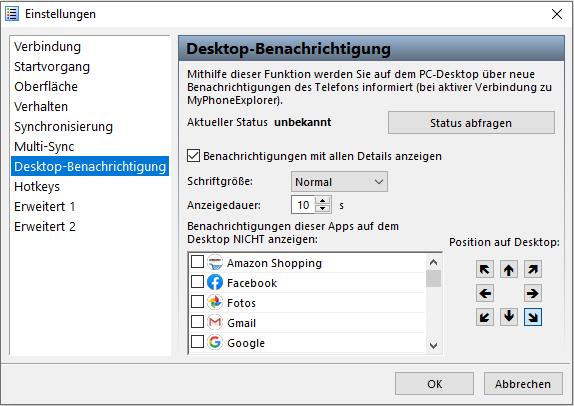Check the Amazon Shopping checkbox
This screenshot has height=406, width=574.
tap(198, 262)
